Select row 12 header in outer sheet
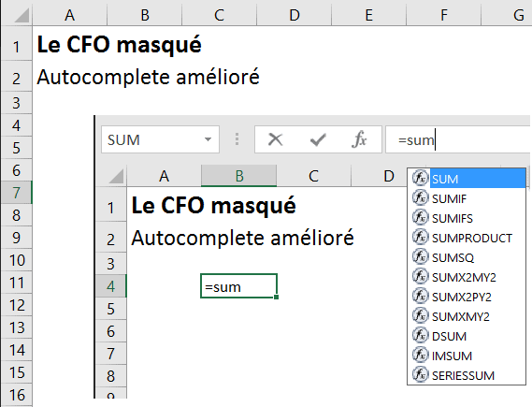This screenshot has height=407, width=532. click(x=17, y=305)
